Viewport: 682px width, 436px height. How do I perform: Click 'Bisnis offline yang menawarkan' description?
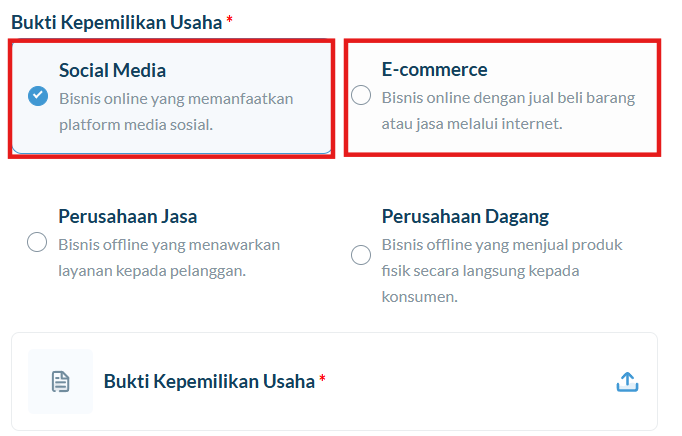(x=169, y=245)
